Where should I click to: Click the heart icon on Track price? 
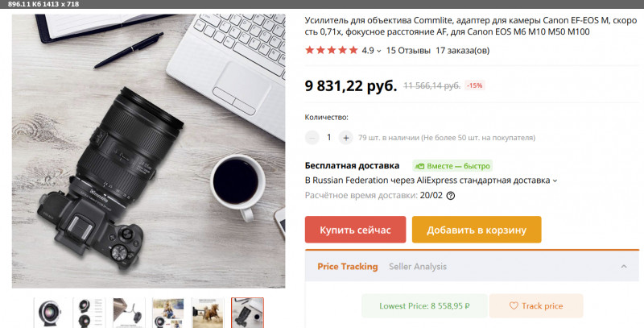click(x=515, y=306)
